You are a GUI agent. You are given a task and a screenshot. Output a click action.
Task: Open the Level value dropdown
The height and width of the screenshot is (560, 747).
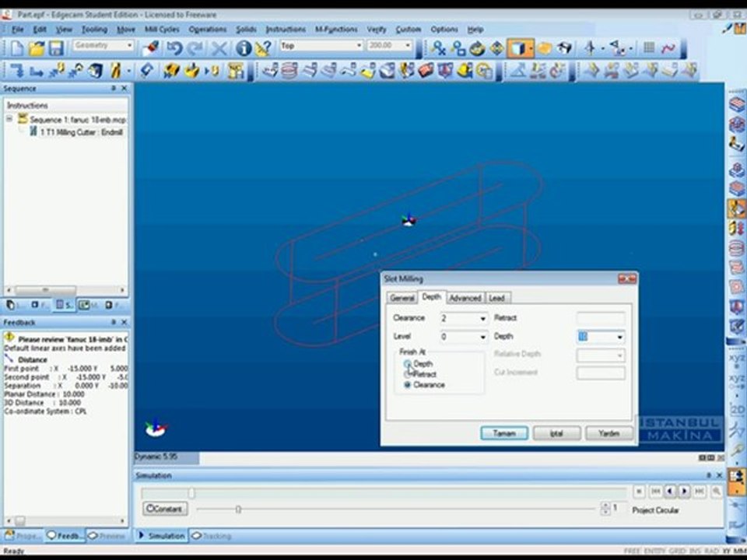[482, 337]
